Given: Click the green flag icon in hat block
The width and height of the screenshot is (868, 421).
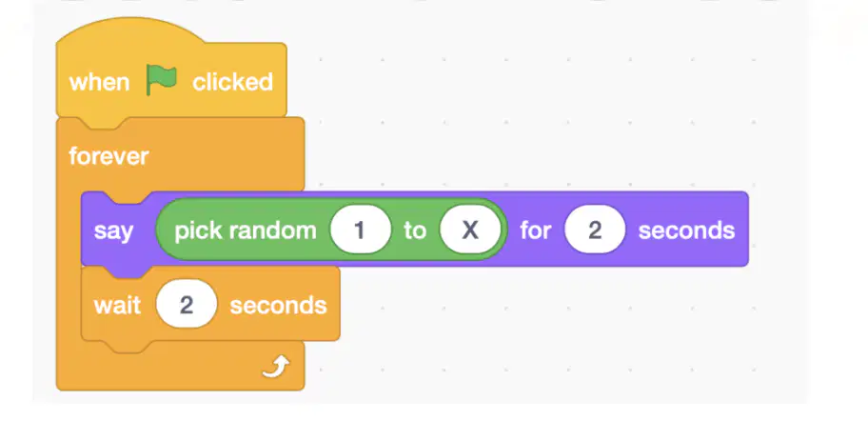Looking at the screenshot, I should 161,80.
